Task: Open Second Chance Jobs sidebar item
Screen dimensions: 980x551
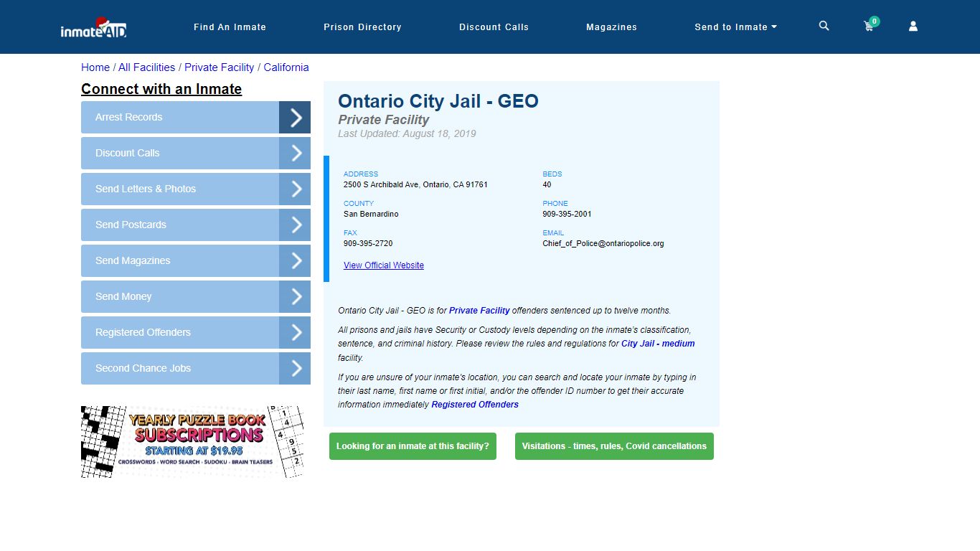Action: (180, 368)
